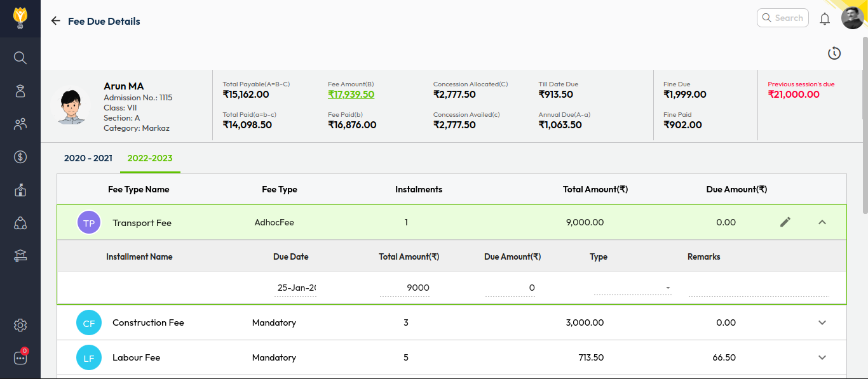Screen dimensions: 868x379
Task: Click the installment Due Date field
Action: click(296, 288)
